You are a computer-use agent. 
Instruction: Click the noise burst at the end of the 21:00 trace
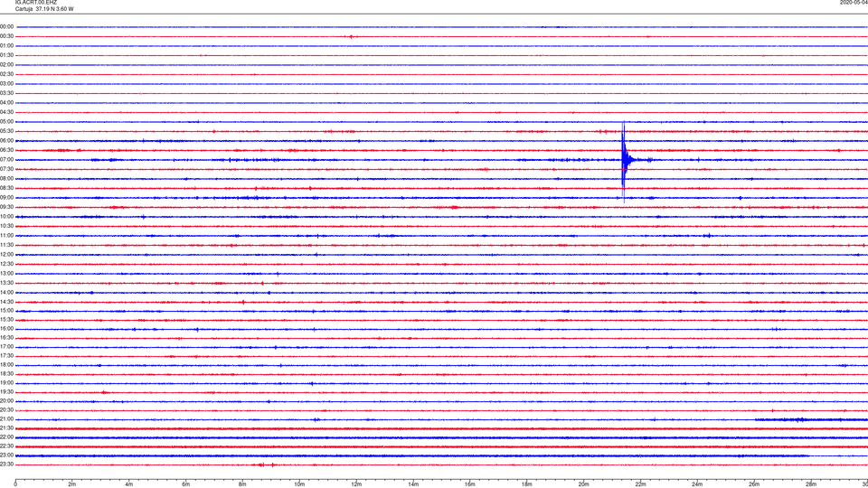point(811,420)
